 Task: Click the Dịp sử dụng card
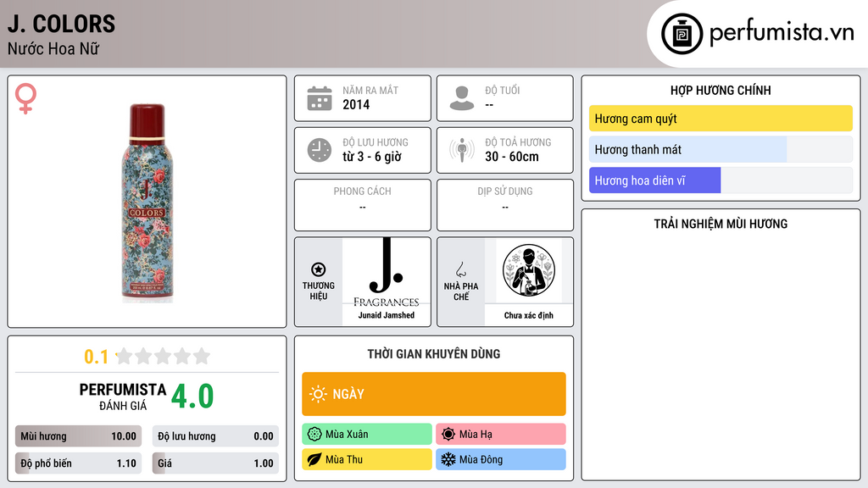point(505,205)
